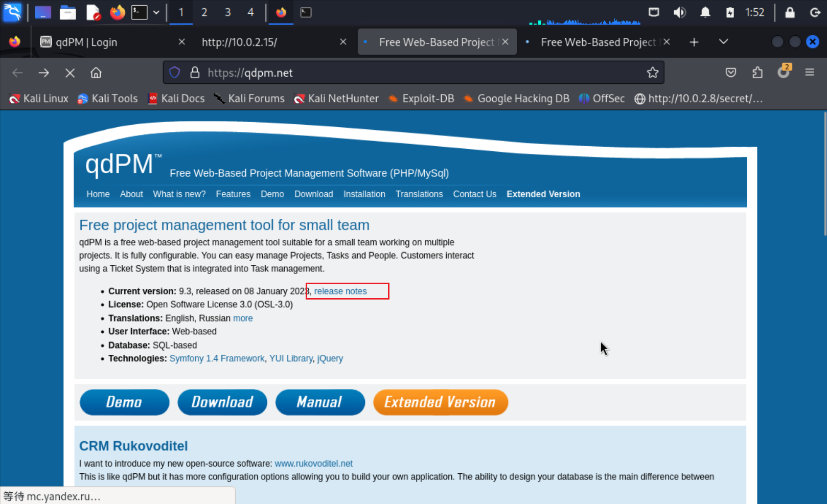This screenshot has height=504, width=827.
Task: Stop loading the page
Action: pos(70,73)
